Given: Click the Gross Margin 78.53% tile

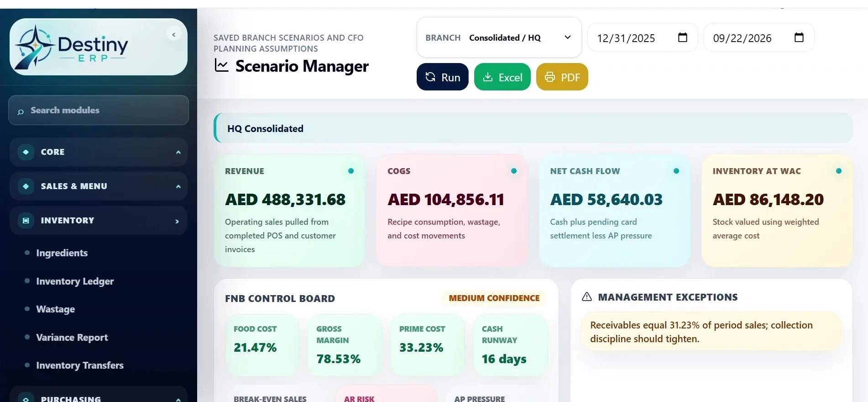Looking at the screenshot, I should coord(345,345).
